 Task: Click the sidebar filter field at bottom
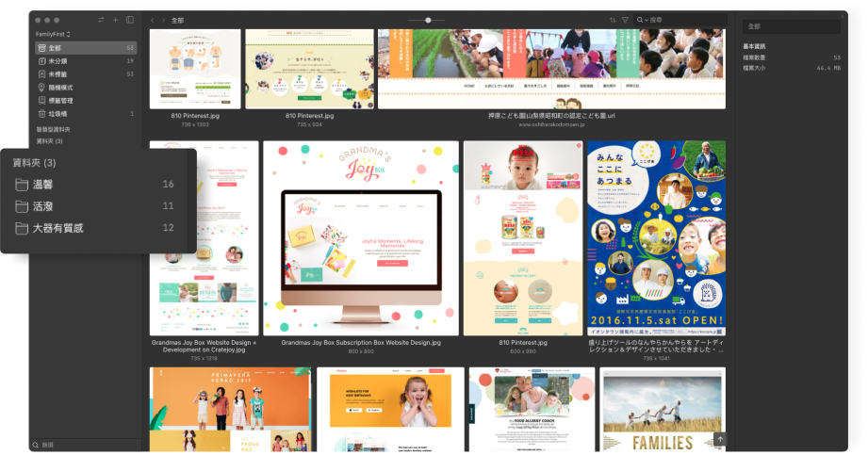point(85,445)
